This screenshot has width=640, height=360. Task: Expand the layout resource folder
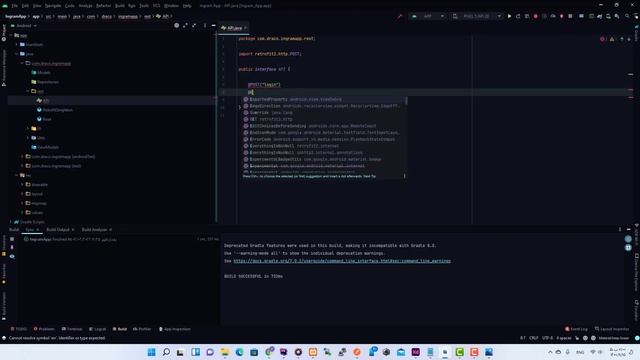22,194
